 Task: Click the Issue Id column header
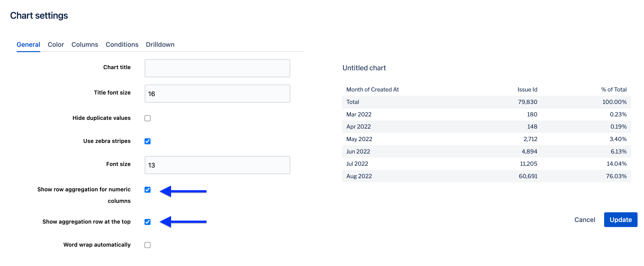click(527, 89)
